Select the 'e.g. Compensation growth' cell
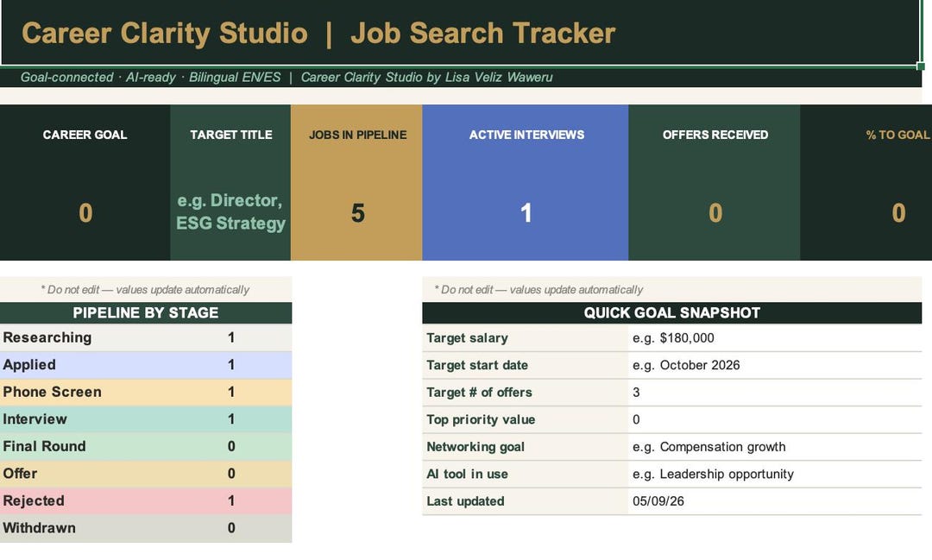This screenshot has height=560, width=932. pos(774,447)
